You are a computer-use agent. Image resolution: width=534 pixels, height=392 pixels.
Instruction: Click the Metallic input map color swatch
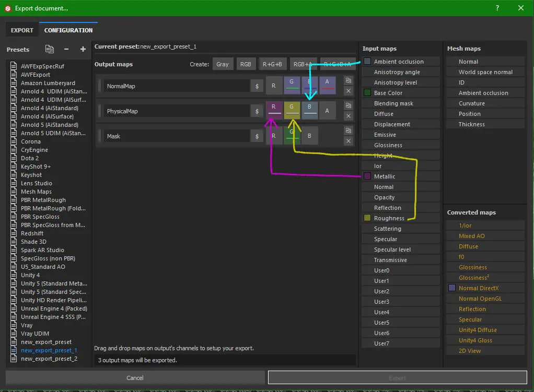click(367, 176)
